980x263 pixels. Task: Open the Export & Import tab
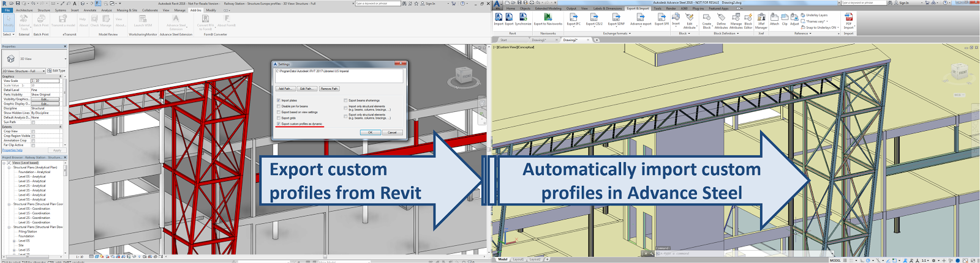pos(638,9)
